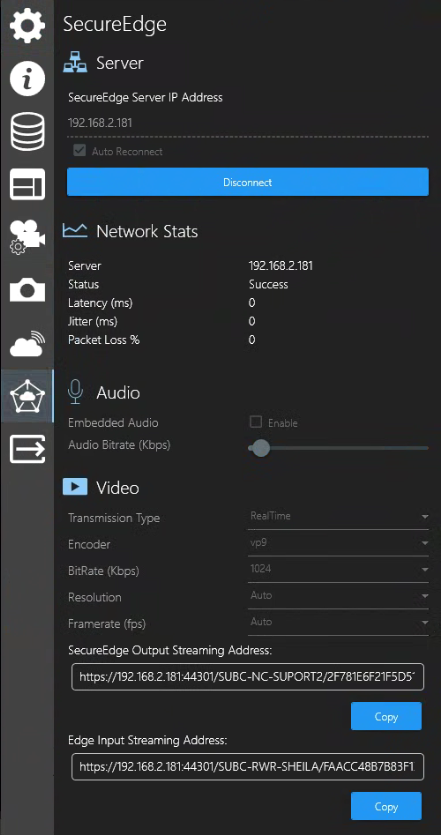Expand the BitRate 1024 dropdown
Screen dimensions: 441x835
tap(338, 569)
